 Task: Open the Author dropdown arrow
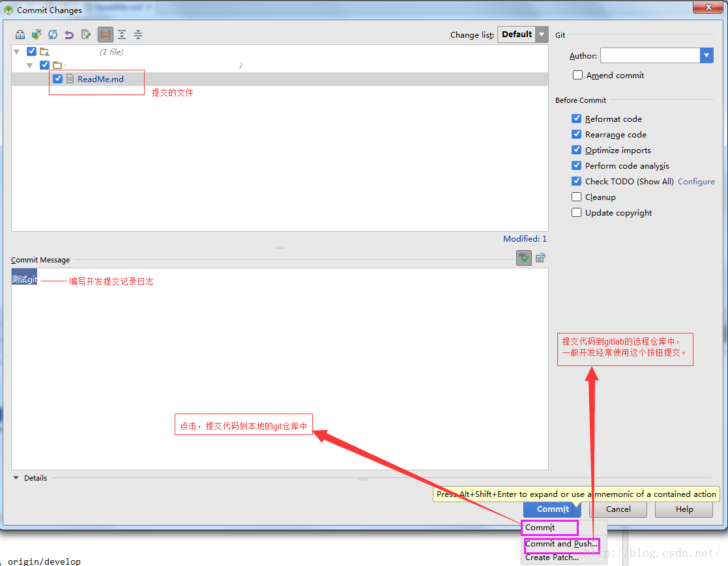[x=706, y=55]
